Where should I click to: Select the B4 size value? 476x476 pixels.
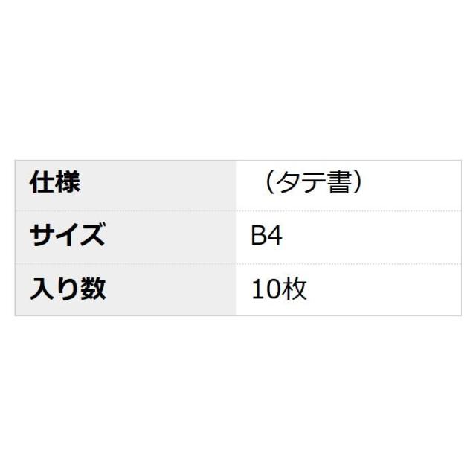267,236
